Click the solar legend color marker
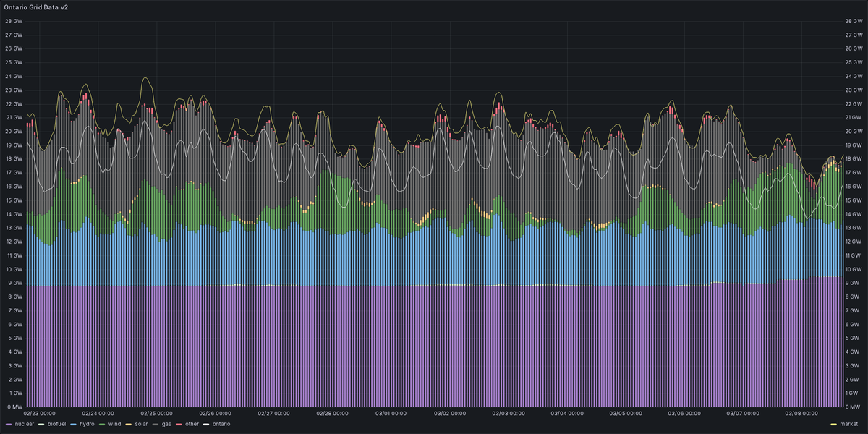Viewport: 868px width, 434px height. (x=128, y=425)
